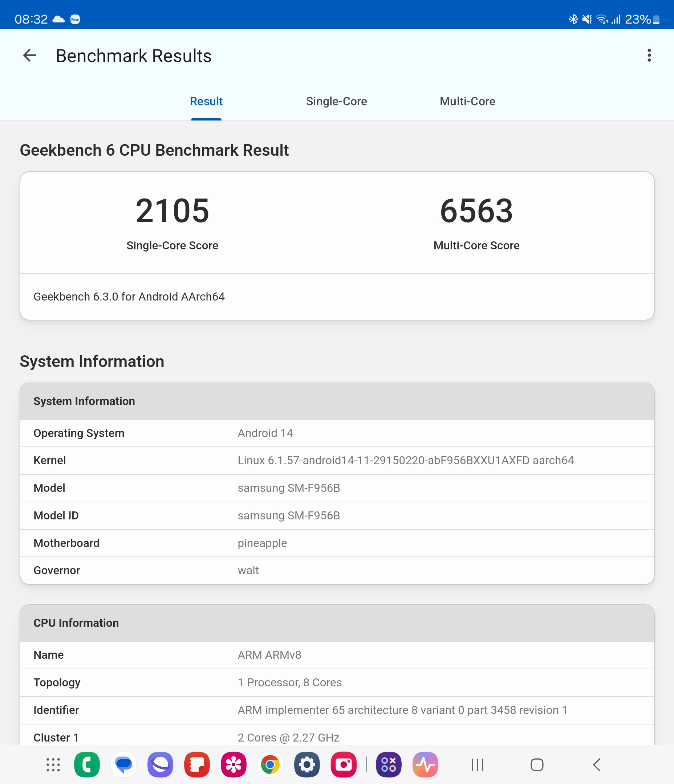Go back using the arrow icon
Image resolution: width=674 pixels, height=784 pixels.
coord(29,56)
